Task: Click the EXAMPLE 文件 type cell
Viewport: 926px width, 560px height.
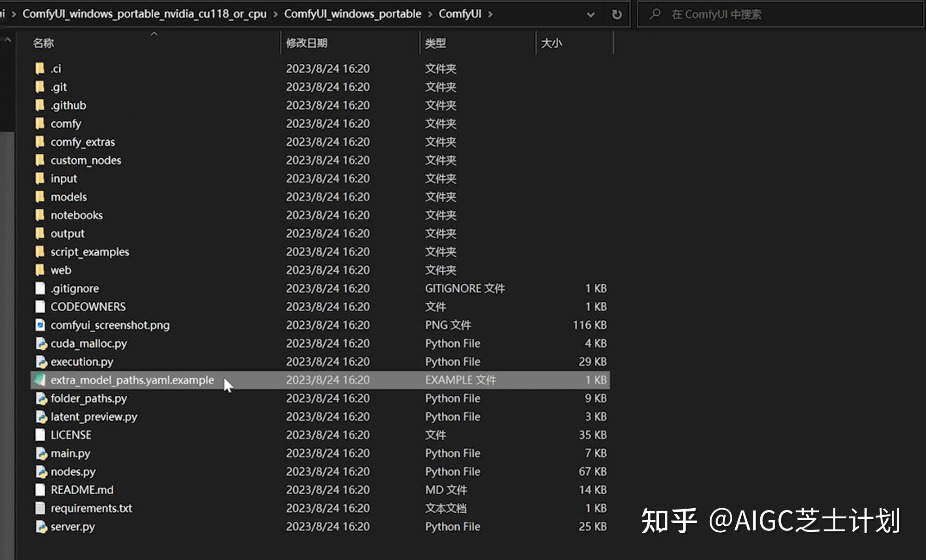Action: coord(461,380)
